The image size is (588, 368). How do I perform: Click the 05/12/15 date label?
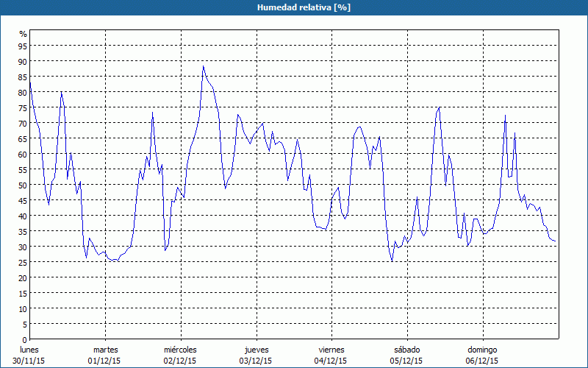pyautogui.click(x=406, y=361)
